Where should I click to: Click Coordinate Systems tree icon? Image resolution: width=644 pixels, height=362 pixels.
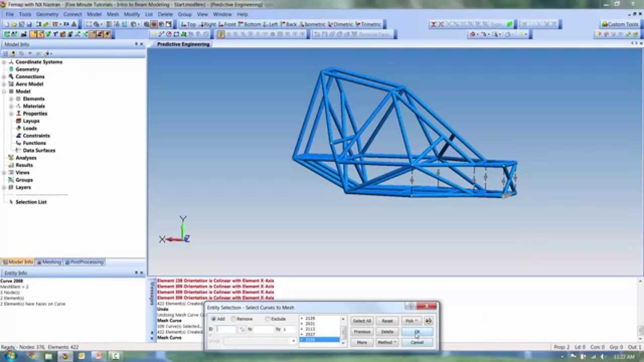pos(11,62)
